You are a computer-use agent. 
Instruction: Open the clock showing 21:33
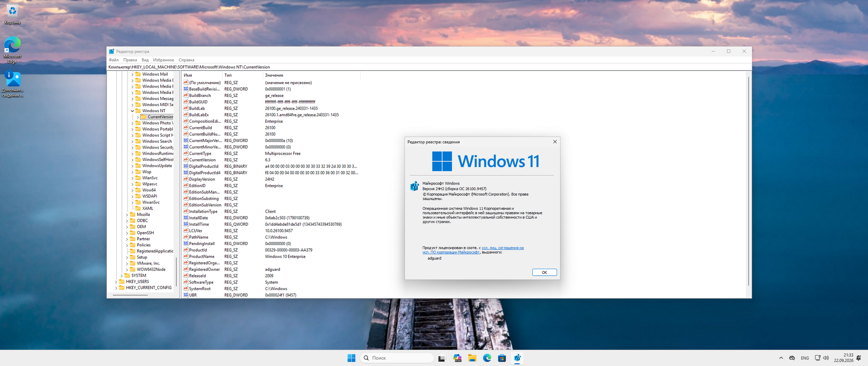(843, 358)
